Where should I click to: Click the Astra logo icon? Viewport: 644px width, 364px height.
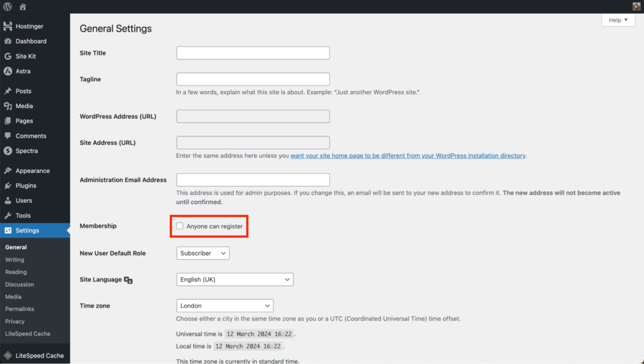click(8, 71)
